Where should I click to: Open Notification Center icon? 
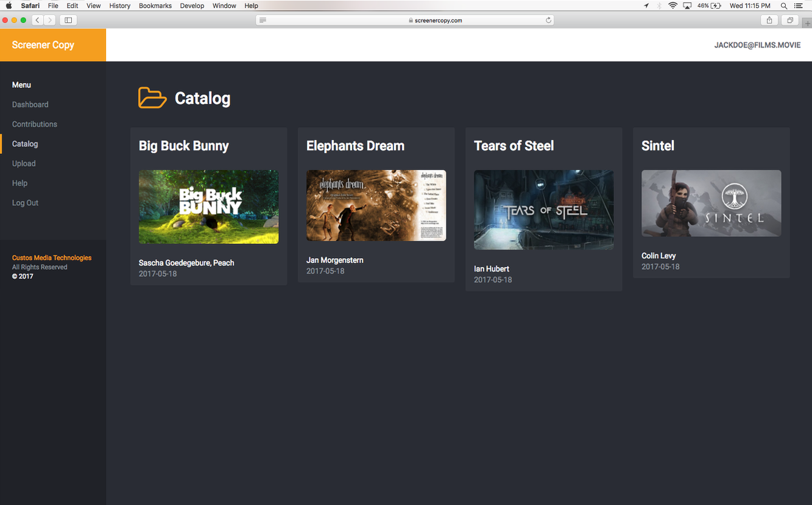pos(799,5)
